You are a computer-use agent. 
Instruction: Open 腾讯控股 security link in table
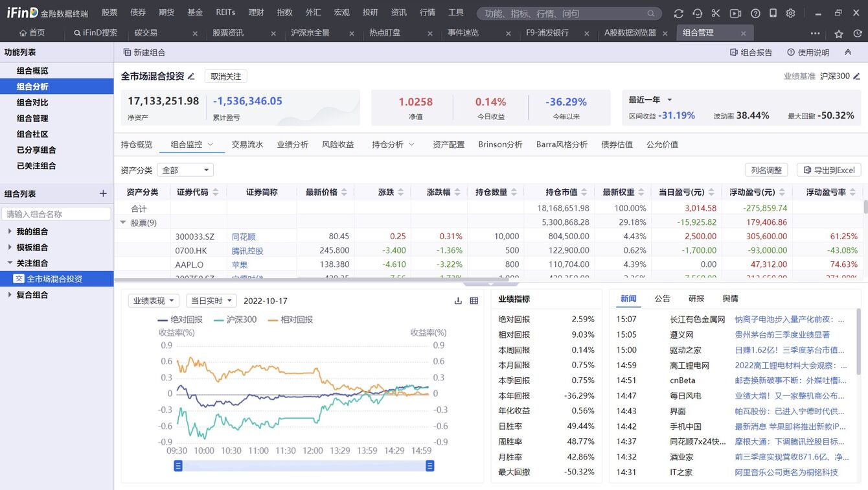(x=247, y=251)
